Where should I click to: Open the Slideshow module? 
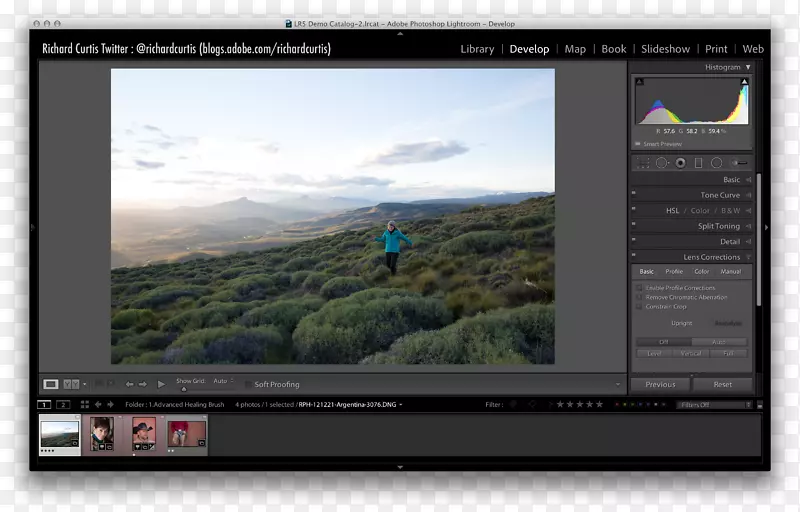pos(665,49)
